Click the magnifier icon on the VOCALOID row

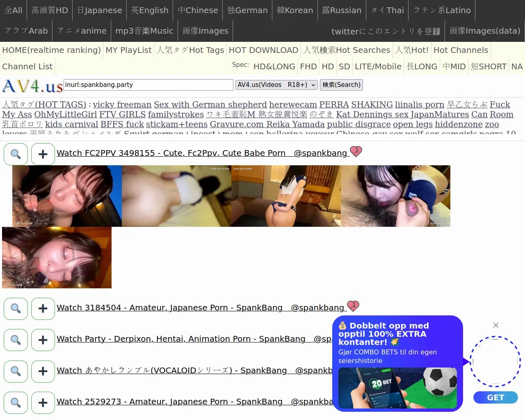(x=16, y=372)
